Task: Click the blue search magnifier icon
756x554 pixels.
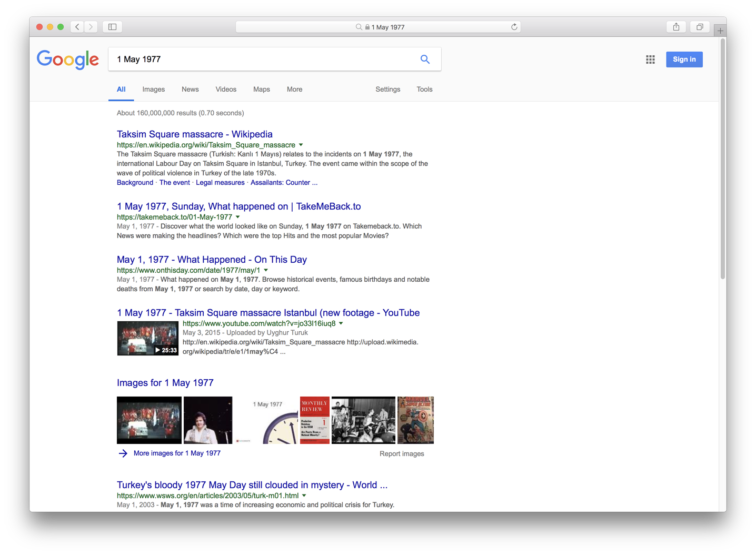Action: pos(425,60)
